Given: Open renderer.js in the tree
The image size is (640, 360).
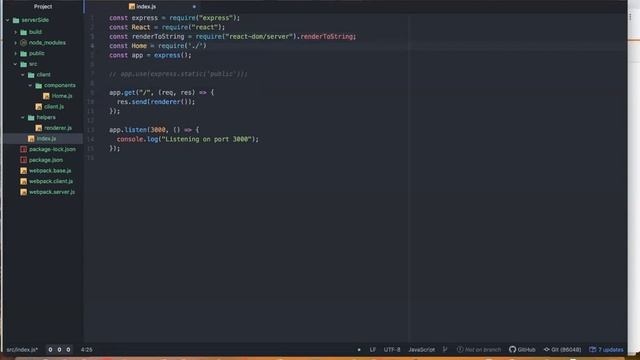Looking at the screenshot, I should (x=58, y=128).
